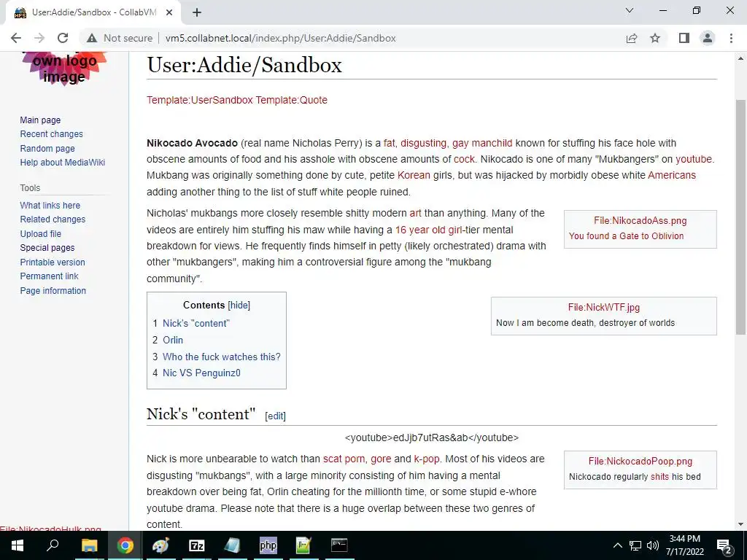Open the File:NickWTF.jpg link
747x560 pixels.
(x=603, y=307)
